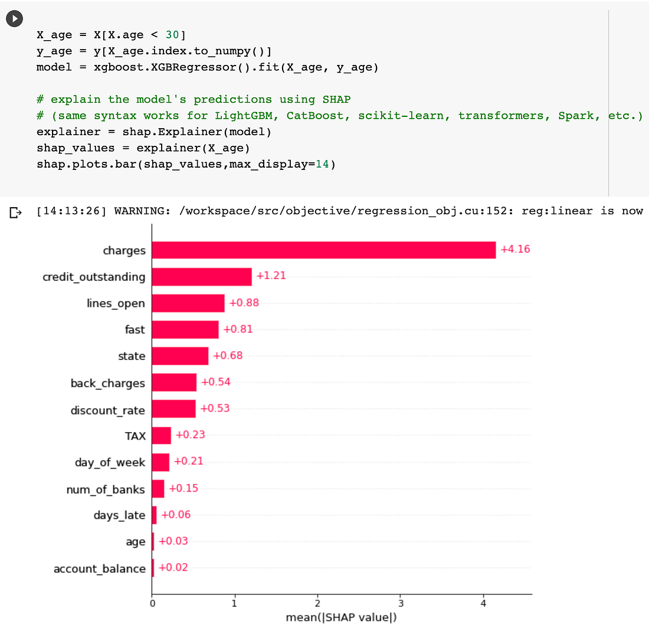Click the '+0.15' value label
Viewport: 649px width, 644px height.
[x=183, y=488]
